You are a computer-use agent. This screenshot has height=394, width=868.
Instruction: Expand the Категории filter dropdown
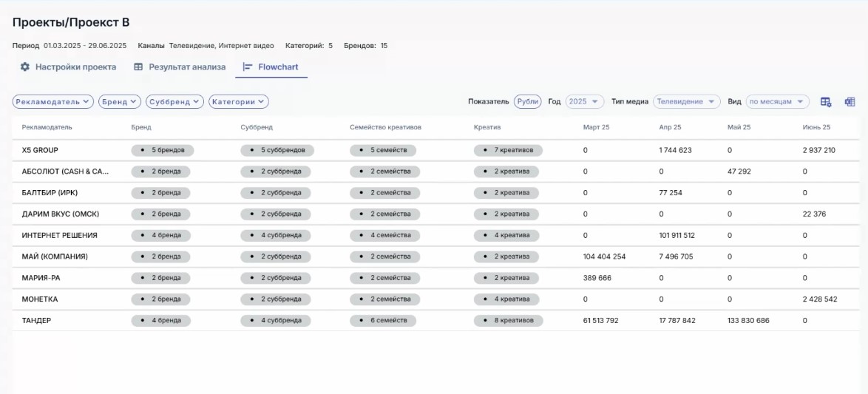point(239,102)
